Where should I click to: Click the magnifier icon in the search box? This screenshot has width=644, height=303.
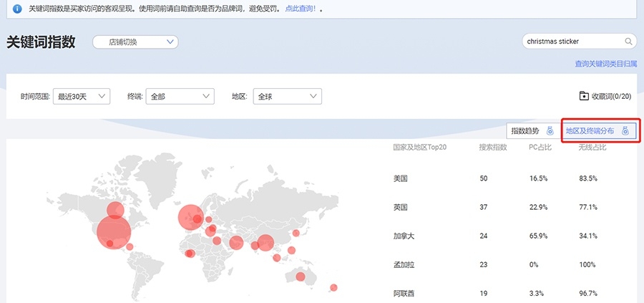point(629,42)
